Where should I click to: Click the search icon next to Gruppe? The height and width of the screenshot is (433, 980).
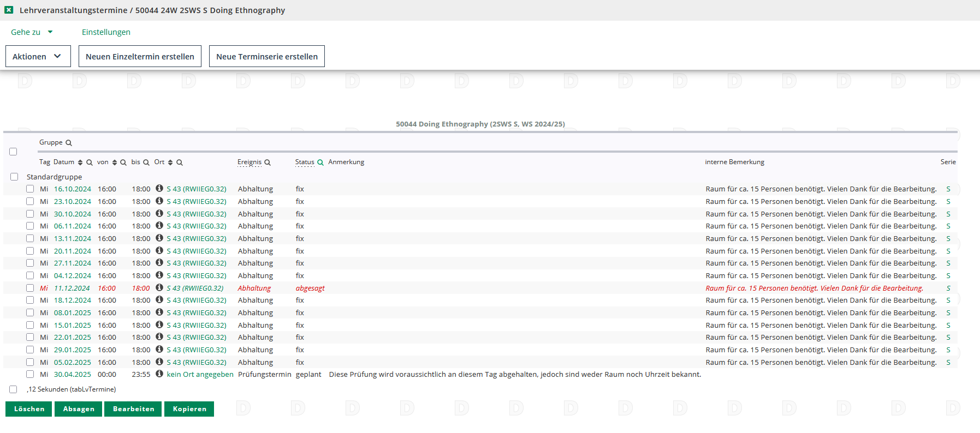(x=69, y=143)
